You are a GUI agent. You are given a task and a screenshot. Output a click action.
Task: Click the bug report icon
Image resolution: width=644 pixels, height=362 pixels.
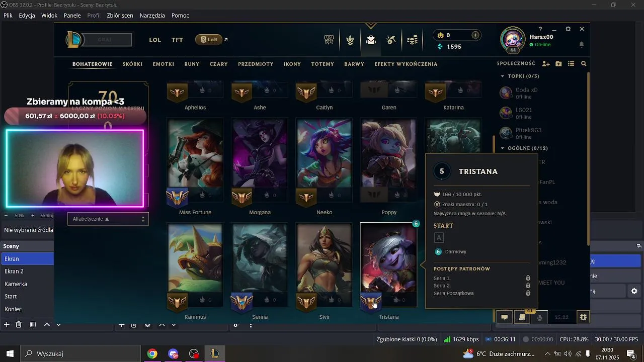point(583,317)
